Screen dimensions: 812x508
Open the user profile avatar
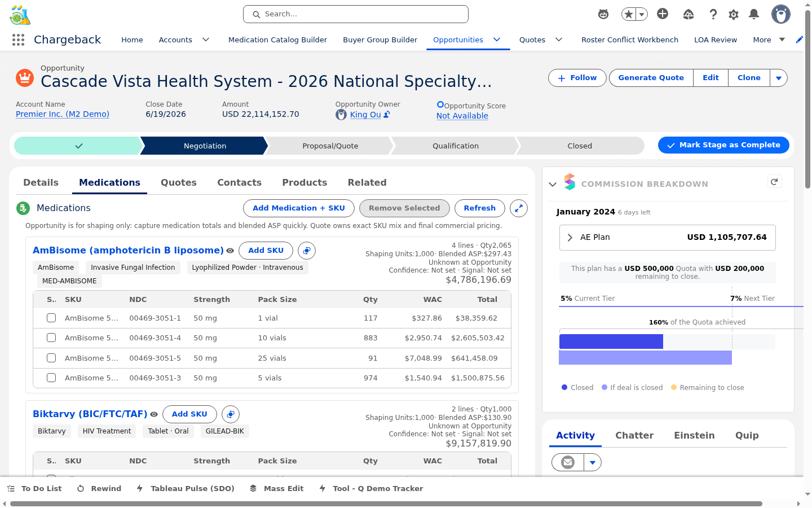click(x=781, y=14)
